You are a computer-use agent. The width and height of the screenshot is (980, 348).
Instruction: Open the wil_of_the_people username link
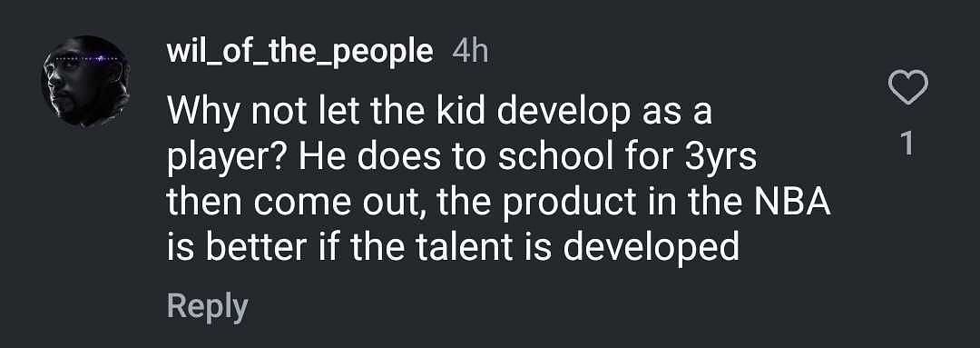tap(300, 53)
